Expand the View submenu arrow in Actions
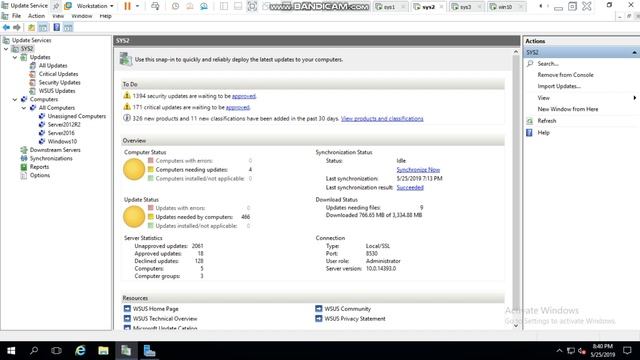The height and width of the screenshot is (360, 640). [x=635, y=98]
